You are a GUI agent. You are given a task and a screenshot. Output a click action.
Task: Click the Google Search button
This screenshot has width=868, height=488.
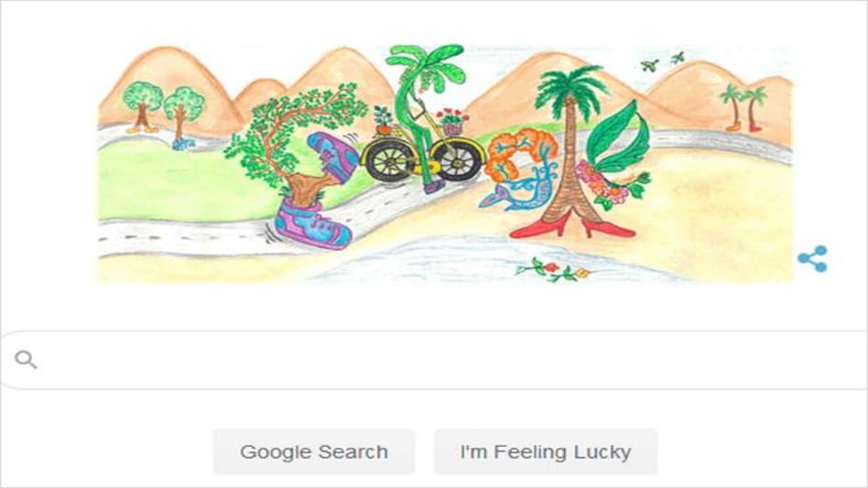click(314, 452)
